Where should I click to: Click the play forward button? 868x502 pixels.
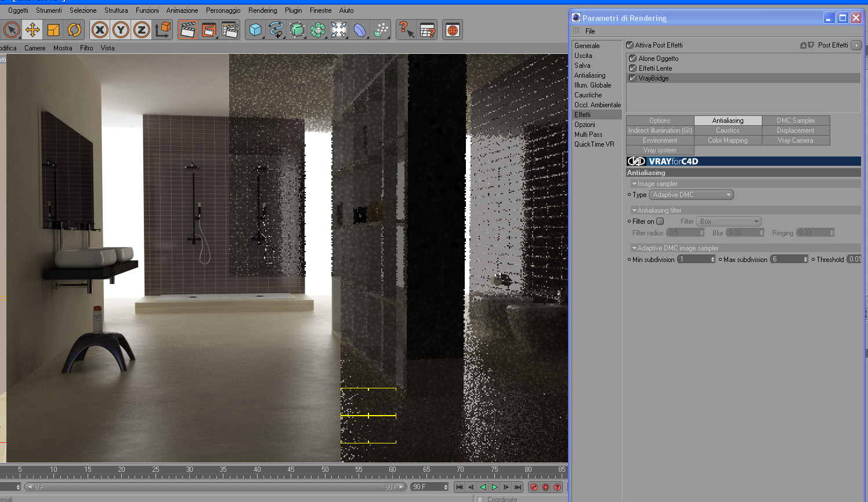pyautogui.click(x=494, y=487)
